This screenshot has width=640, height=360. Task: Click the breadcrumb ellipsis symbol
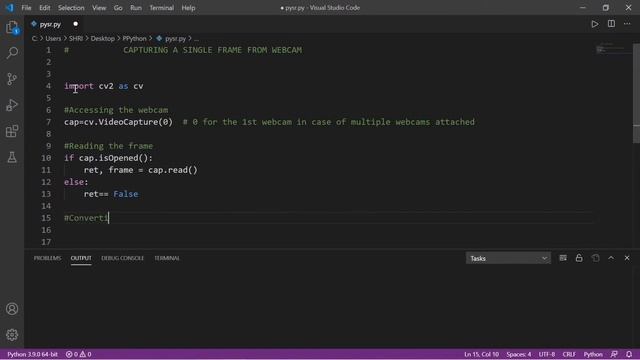tap(196, 39)
